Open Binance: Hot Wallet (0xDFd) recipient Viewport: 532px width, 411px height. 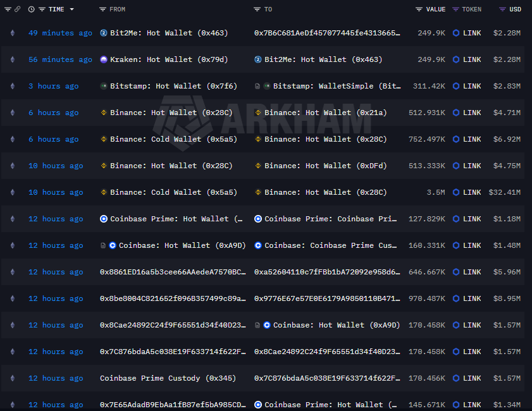coord(326,166)
